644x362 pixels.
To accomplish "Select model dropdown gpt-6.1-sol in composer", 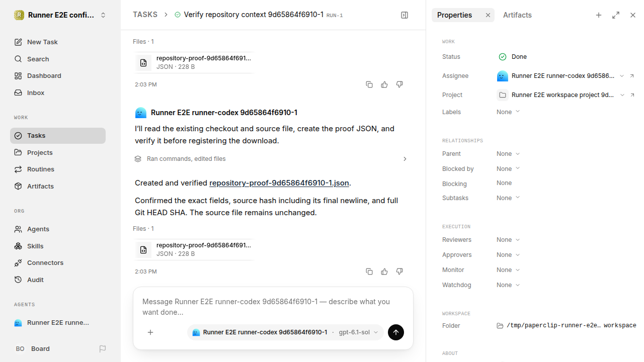I will (358, 332).
